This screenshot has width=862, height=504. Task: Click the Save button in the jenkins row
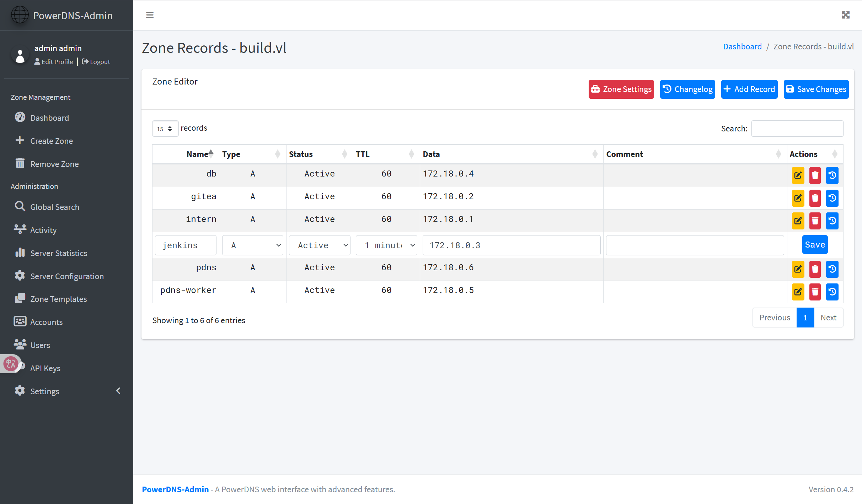tap(815, 244)
